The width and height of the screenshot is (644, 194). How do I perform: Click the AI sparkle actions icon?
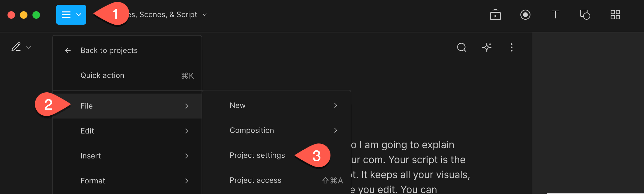(487, 47)
